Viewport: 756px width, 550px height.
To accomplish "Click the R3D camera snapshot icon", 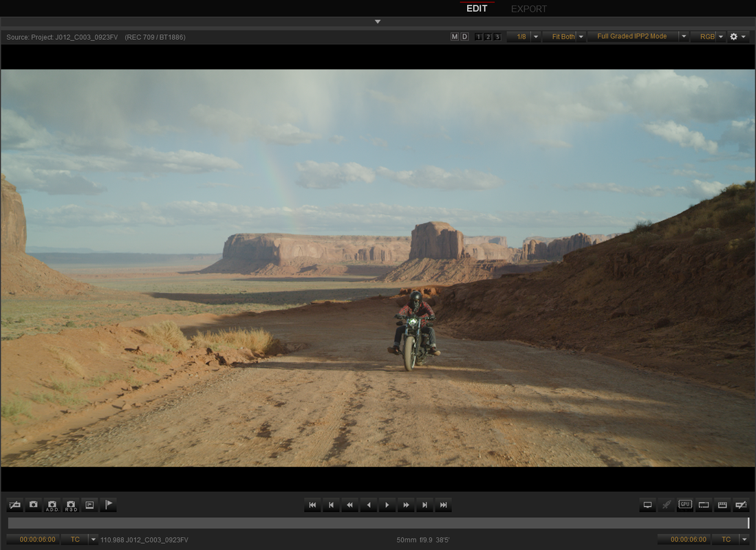I will (71, 505).
